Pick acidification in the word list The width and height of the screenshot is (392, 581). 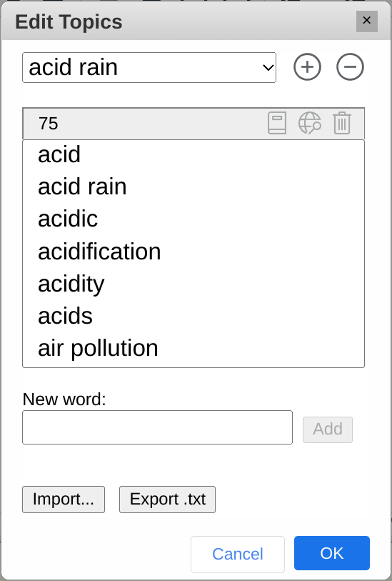coord(194,252)
